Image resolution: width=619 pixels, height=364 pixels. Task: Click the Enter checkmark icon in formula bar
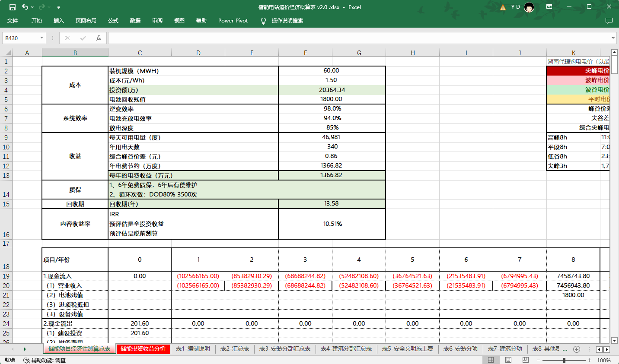pos(83,38)
